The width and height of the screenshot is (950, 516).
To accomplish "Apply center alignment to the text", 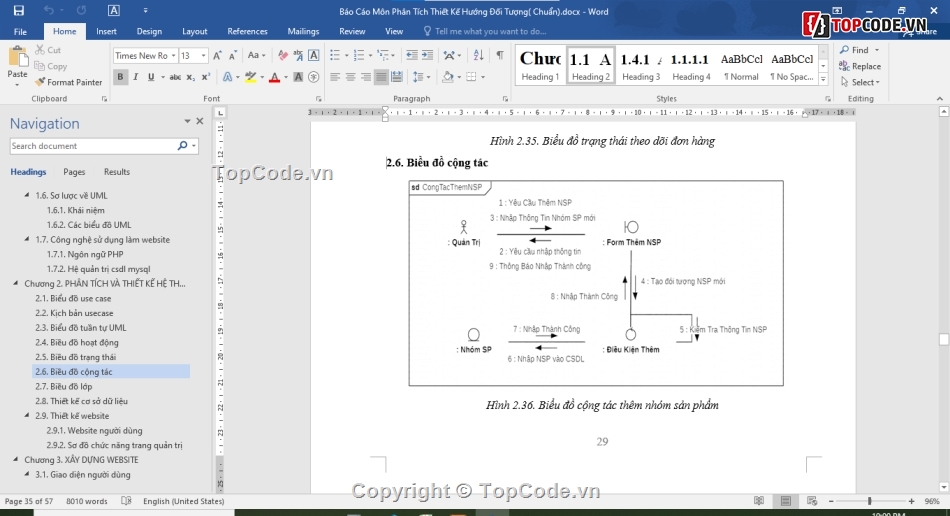I will (351, 77).
